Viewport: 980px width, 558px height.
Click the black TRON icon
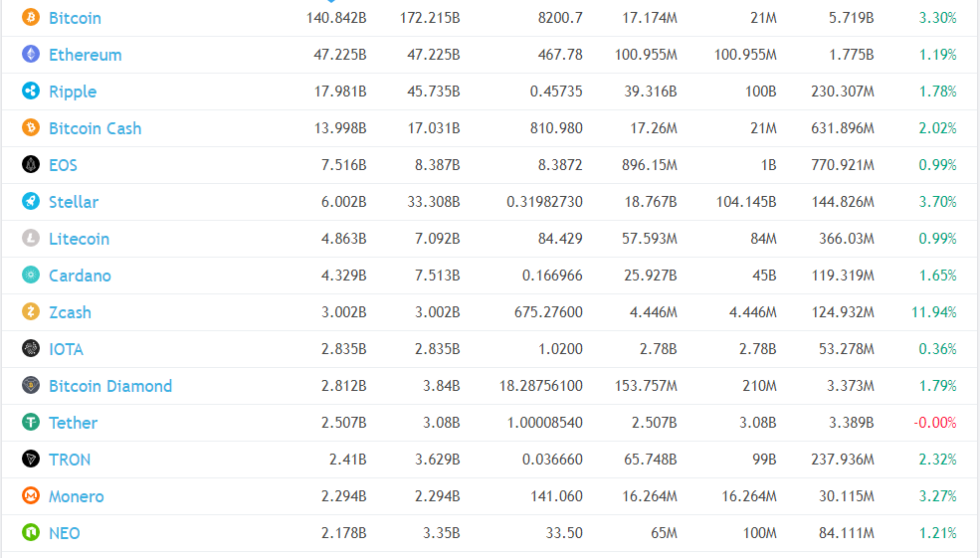[31, 460]
